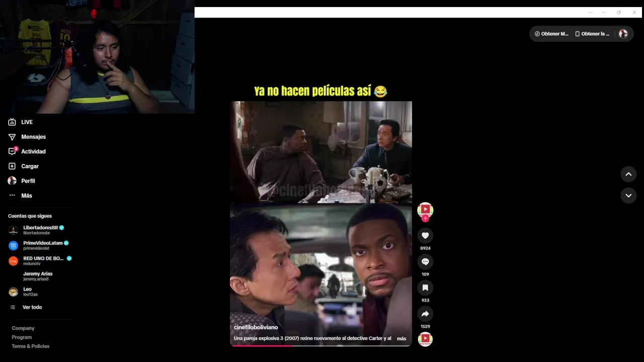Click Cuentas que sigues heading
This screenshot has height=362, width=644.
point(30,216)
